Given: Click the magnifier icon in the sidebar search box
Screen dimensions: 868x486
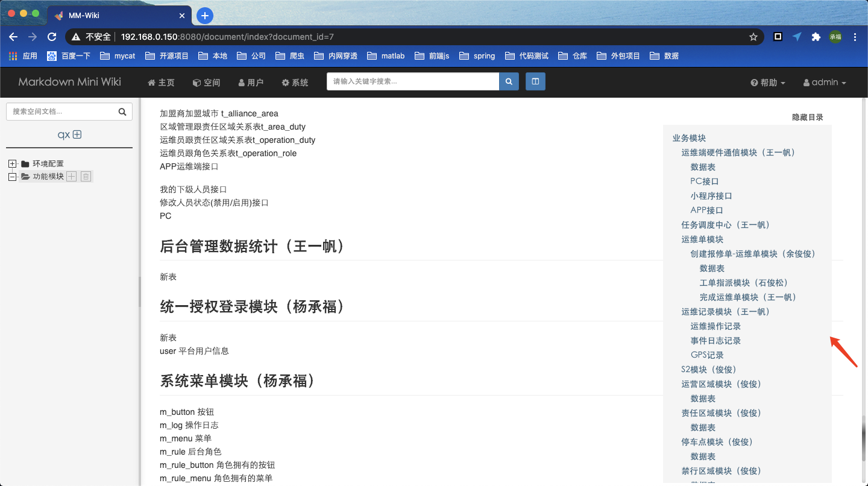Looking at the screenshot, I should (x=124, y=112).
